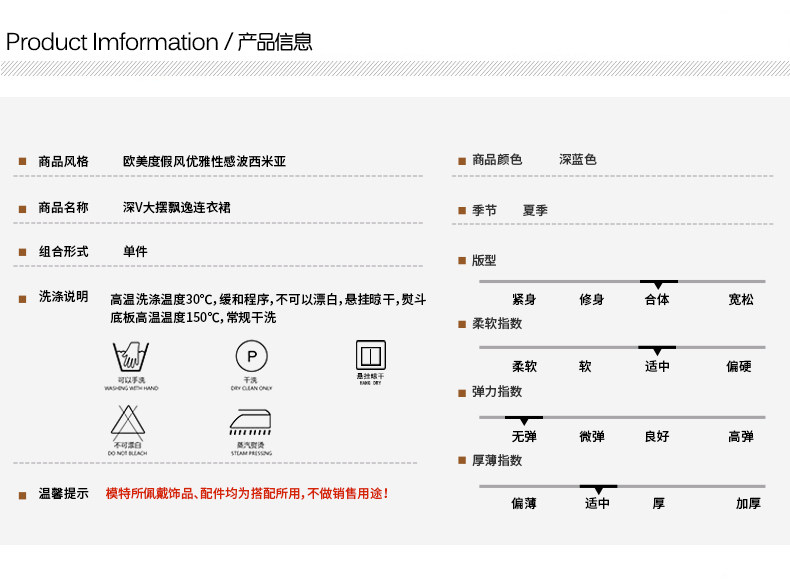Screen dimensions: 790x584
Task: Click the 适中 option under 柔软指数
Action: tap(657, 366)
